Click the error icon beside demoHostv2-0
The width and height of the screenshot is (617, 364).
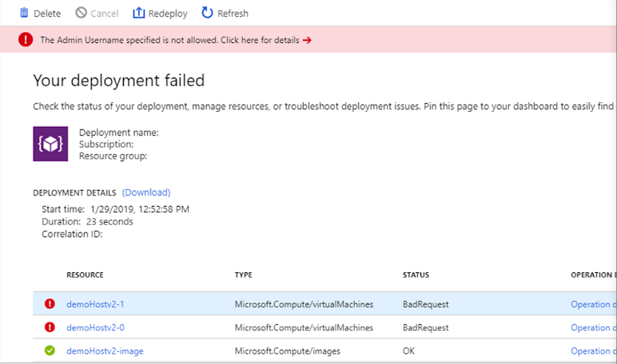pyautogui.click(x=50, y=327)
